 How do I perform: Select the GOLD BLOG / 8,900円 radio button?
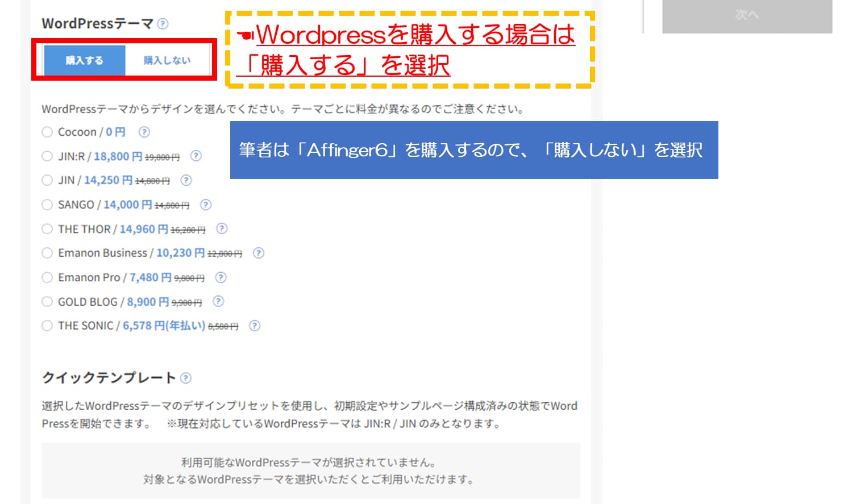(47, 301)
